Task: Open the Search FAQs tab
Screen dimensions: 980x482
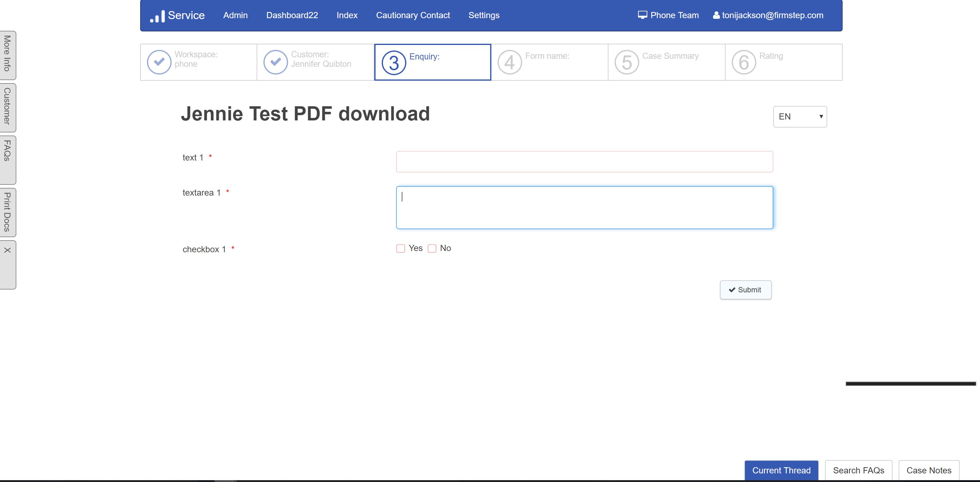Action: tap(859, 471)
